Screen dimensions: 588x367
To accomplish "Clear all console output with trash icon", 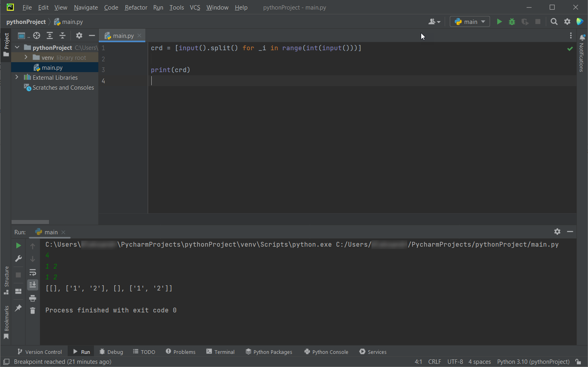I will (x=33, y=310).
